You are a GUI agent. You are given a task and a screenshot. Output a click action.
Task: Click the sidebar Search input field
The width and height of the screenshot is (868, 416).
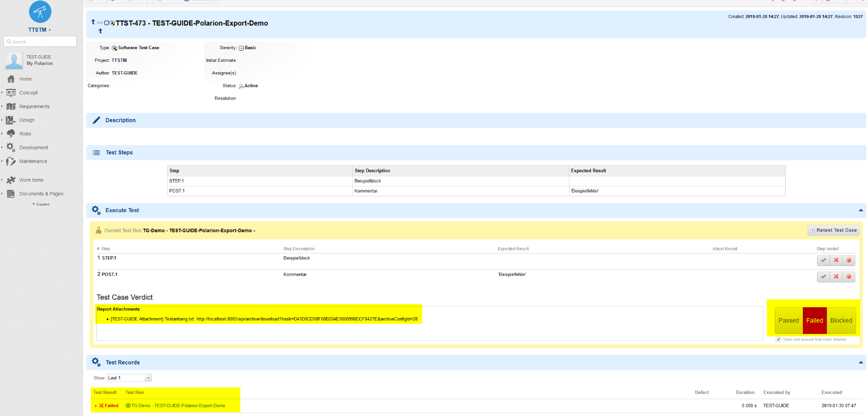tap(40, 42)
